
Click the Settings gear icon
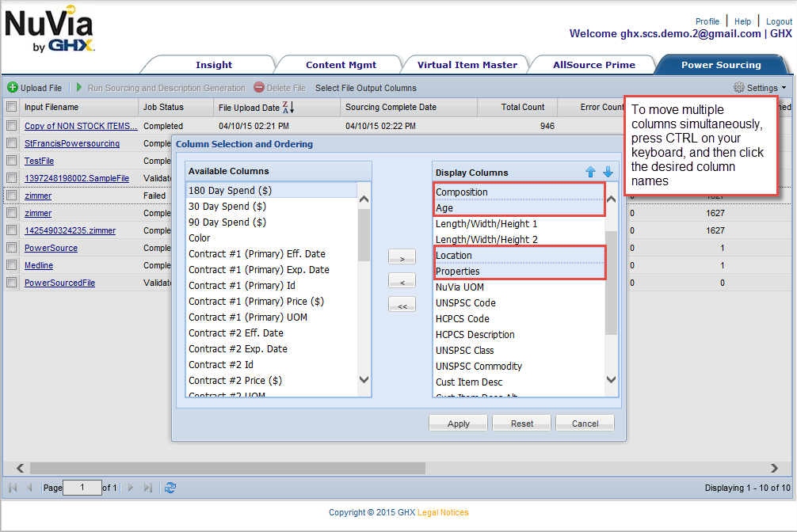click(738, 87)
